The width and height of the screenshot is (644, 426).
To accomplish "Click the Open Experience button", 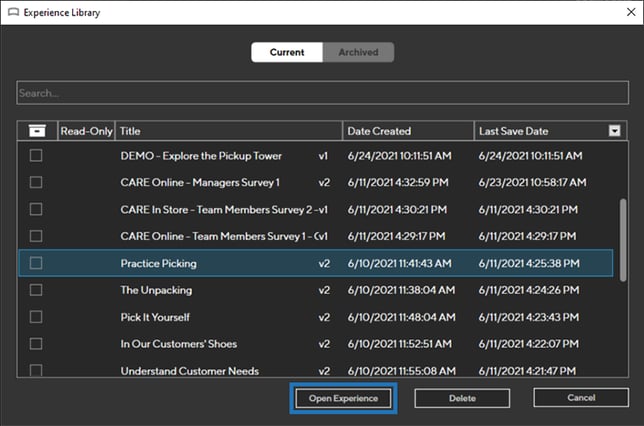I will point(343,398).
